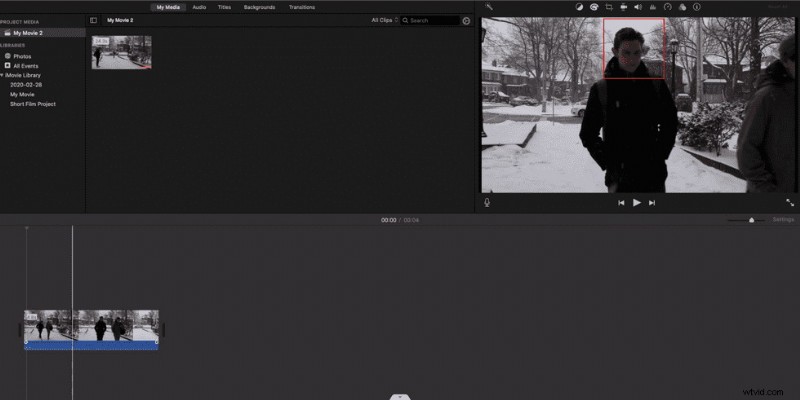This screenshot has width=800, height=400.
Task: Select My Movie 2 under Project Media
Action: 42,33
